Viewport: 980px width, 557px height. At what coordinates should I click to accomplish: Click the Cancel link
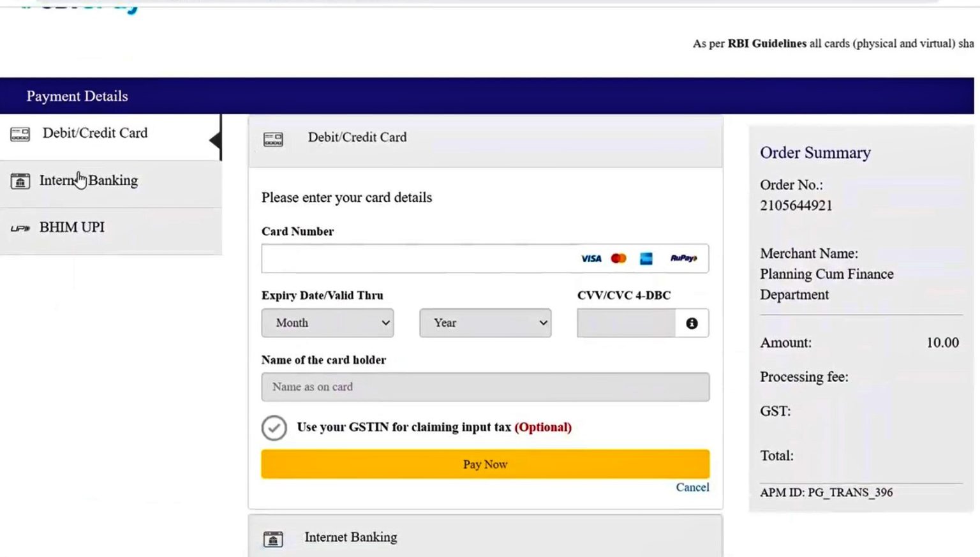pyautogui.click(x=692, y=487)
